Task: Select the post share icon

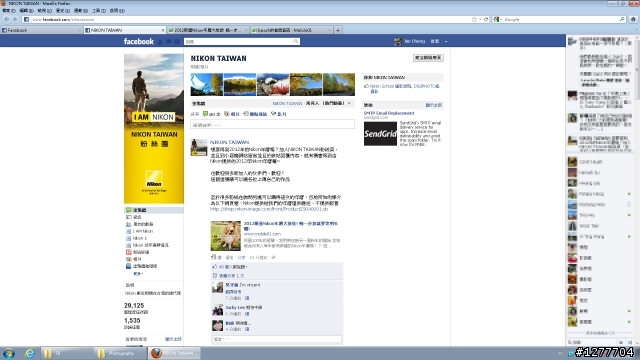Action: click(x=205, y=114)
